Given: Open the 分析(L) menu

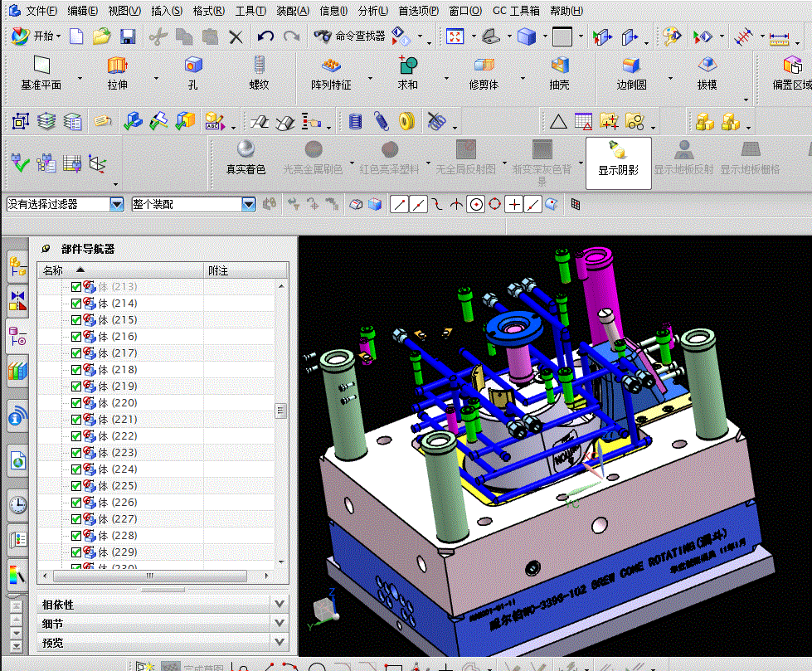Looking at the screenshot, I should tap(372, 11).
